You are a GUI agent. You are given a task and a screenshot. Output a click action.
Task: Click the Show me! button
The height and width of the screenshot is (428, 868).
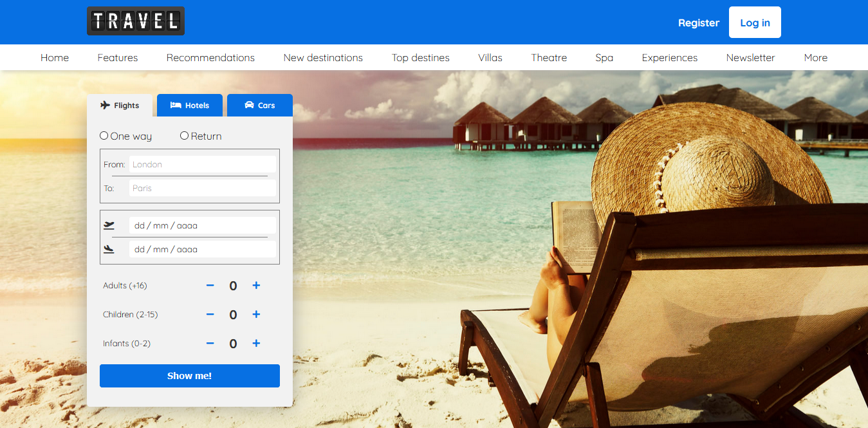point(190,376)
